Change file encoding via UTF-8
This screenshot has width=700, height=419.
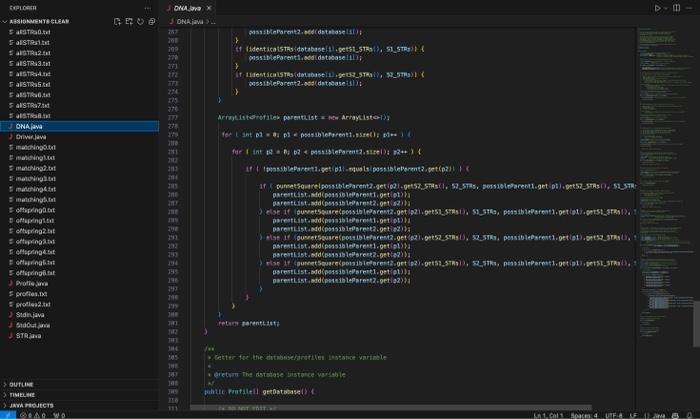(x=614, y=415)
